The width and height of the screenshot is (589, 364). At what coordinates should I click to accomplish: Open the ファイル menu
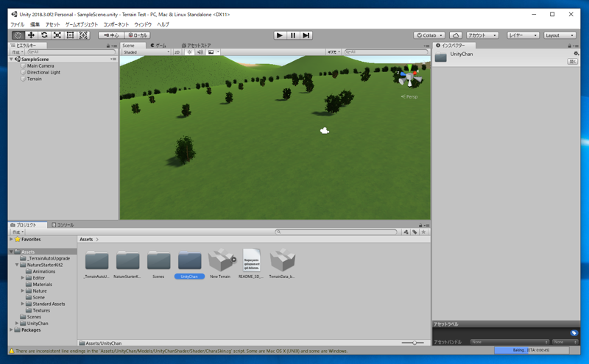click(17, 24)
